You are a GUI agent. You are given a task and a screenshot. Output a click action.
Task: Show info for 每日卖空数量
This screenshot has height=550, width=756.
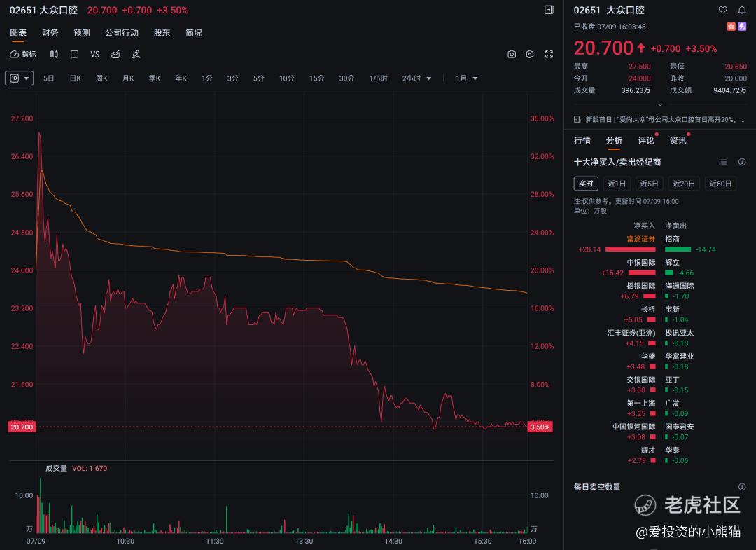742,487
